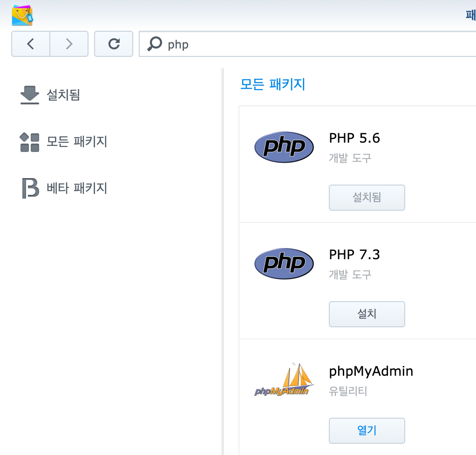
Task: Click the magnifier search icon
Action: pyautogui.click(x=155, y=44)
